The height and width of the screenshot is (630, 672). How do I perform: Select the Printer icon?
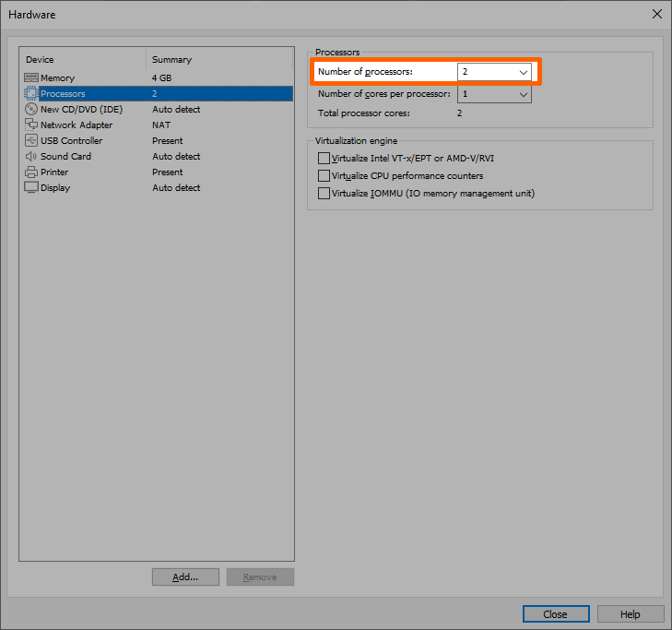[31, 172]
